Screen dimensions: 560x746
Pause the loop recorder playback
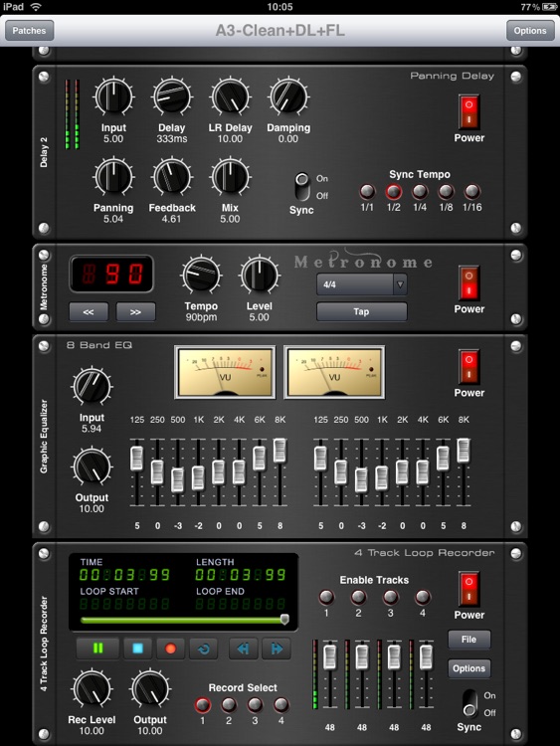point(98,648)
